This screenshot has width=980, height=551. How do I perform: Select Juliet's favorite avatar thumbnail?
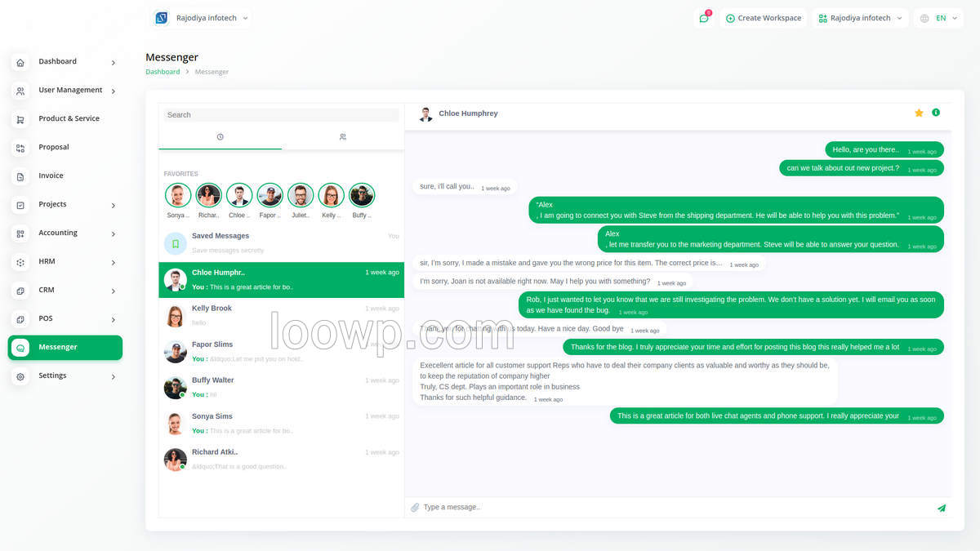click(x=301, y=195)
